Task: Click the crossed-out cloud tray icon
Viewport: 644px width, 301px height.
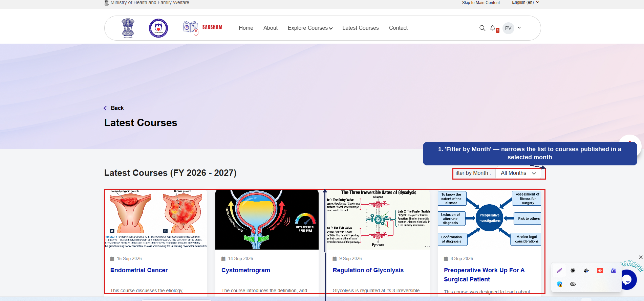Action: pos(573,284)
